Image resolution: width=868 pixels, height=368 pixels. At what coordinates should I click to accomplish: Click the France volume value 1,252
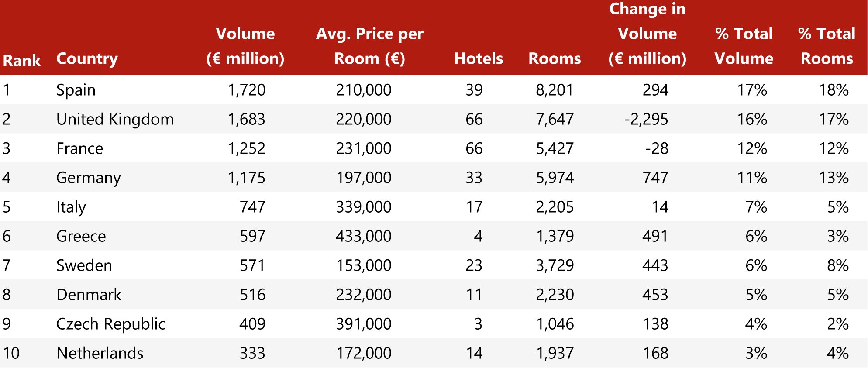pos(246,148)
